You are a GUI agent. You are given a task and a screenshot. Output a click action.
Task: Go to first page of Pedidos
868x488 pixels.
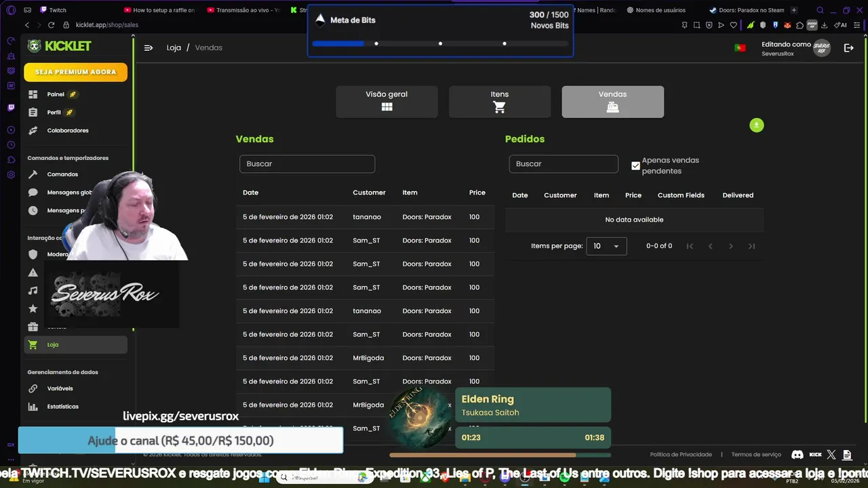click(690, 246)
